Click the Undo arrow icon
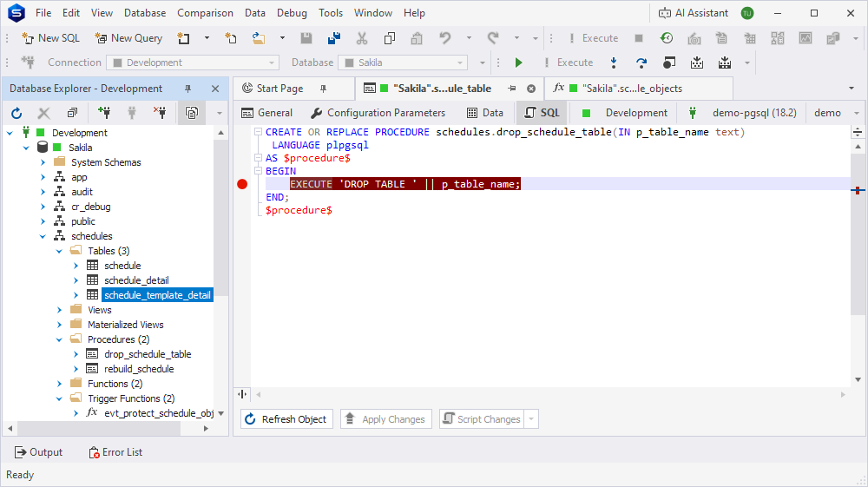The image size is (868, 487). [445, 38]
